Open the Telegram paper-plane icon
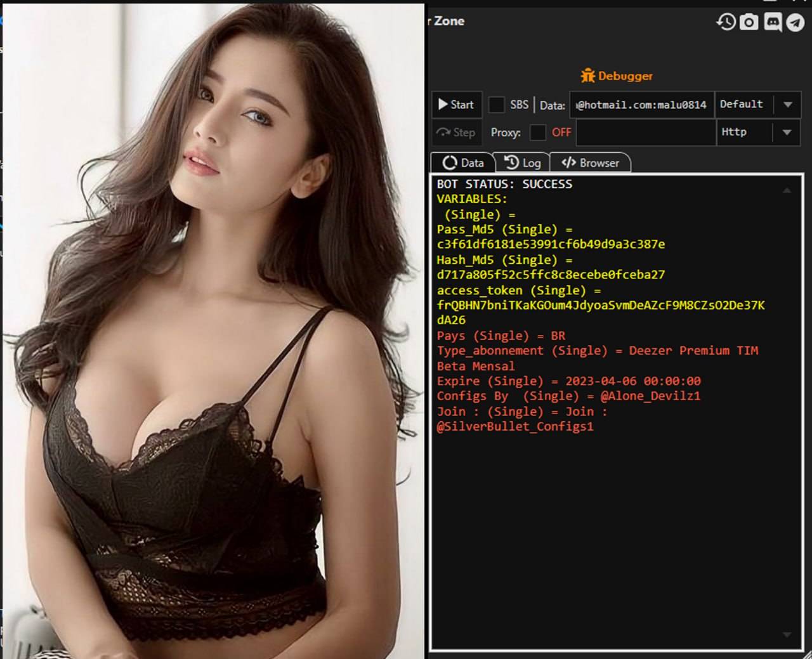812x659 pixels. [795, 23]
